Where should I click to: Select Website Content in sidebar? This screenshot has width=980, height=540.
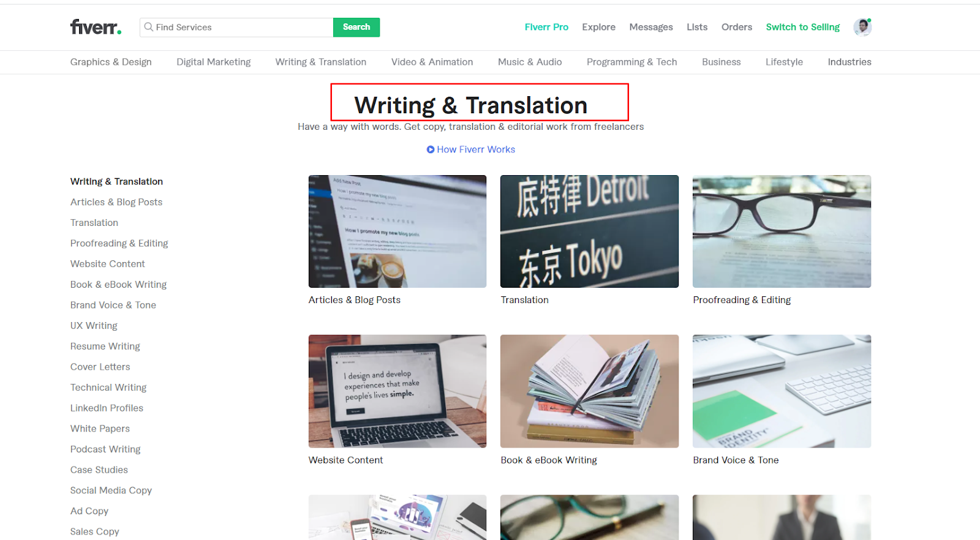click(108, 264)
